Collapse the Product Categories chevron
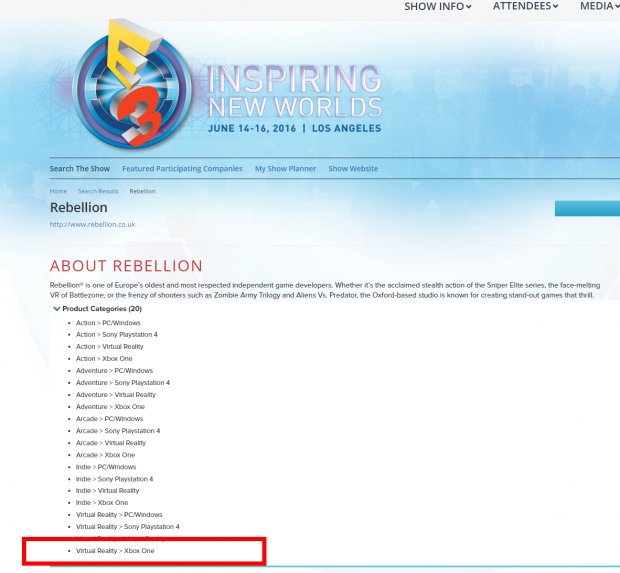 click(x=57, y=309)
